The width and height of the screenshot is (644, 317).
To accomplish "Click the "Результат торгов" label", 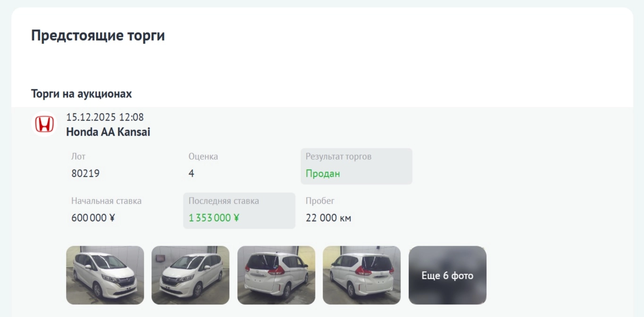I will 338,156.
